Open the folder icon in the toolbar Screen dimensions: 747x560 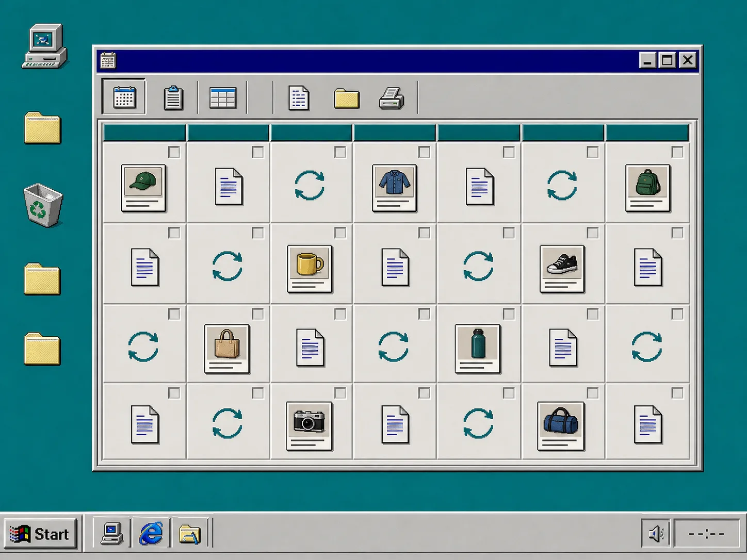(347, 98)
